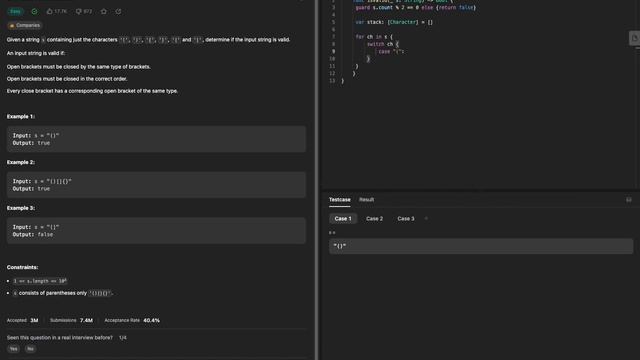Click "Open brackets must be closed in the correct order"
Viewport: 640px width, 360px height.
(67, 79)
